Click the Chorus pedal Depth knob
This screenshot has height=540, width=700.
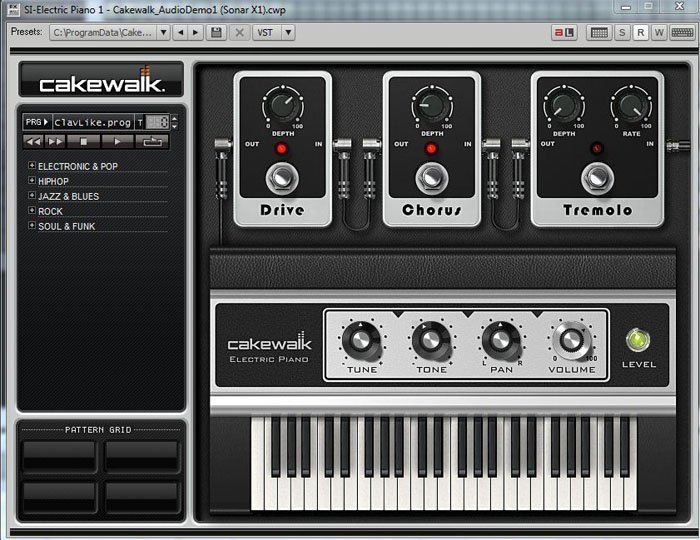click(432, 106)
